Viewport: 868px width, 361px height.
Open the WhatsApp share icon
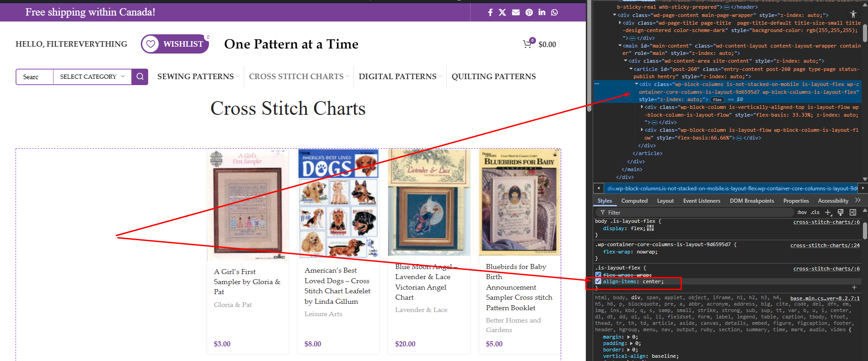(x=554, y=12)
